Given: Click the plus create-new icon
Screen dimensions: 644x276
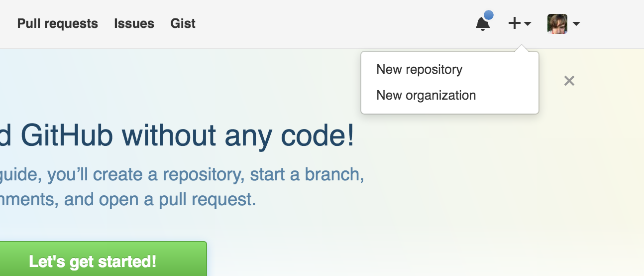Looking at the screenshot, I should pos(515,23).
